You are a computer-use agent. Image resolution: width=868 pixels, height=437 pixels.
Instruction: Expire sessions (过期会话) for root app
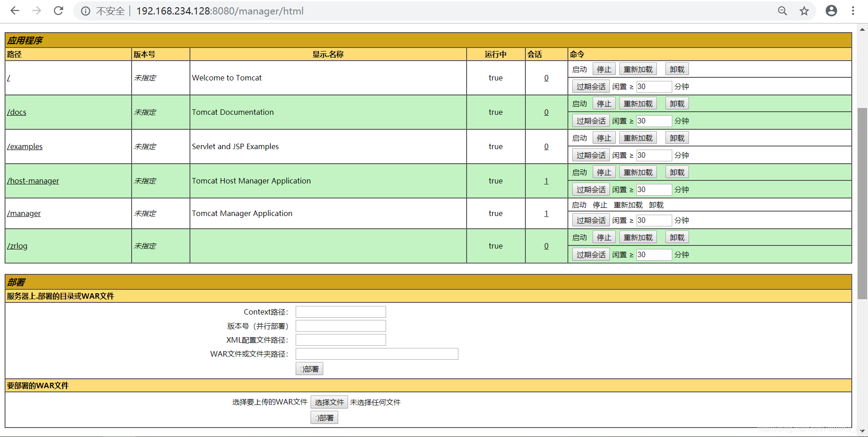[591, 86]
